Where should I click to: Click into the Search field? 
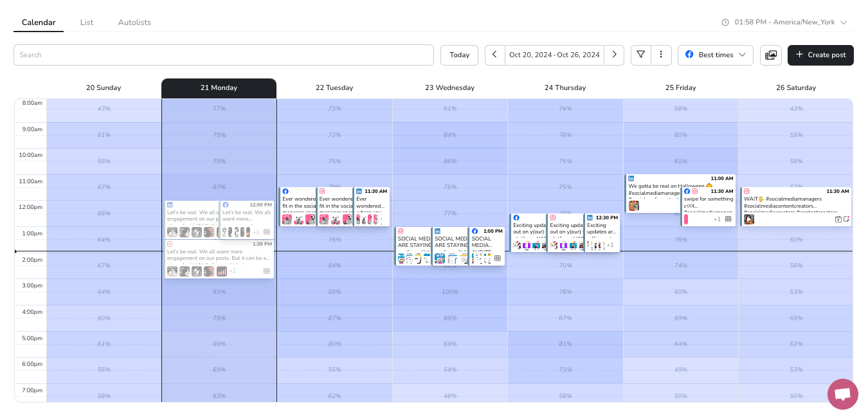223,55
